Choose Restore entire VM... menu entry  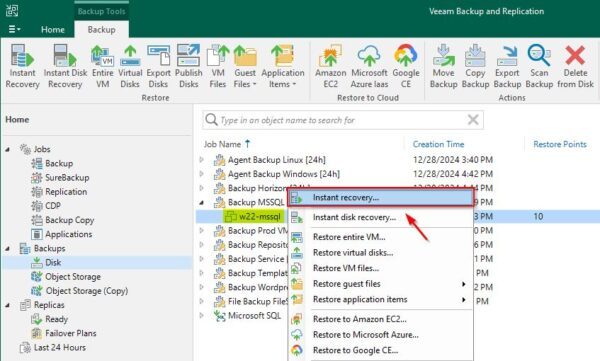click(x=381, y=237)
